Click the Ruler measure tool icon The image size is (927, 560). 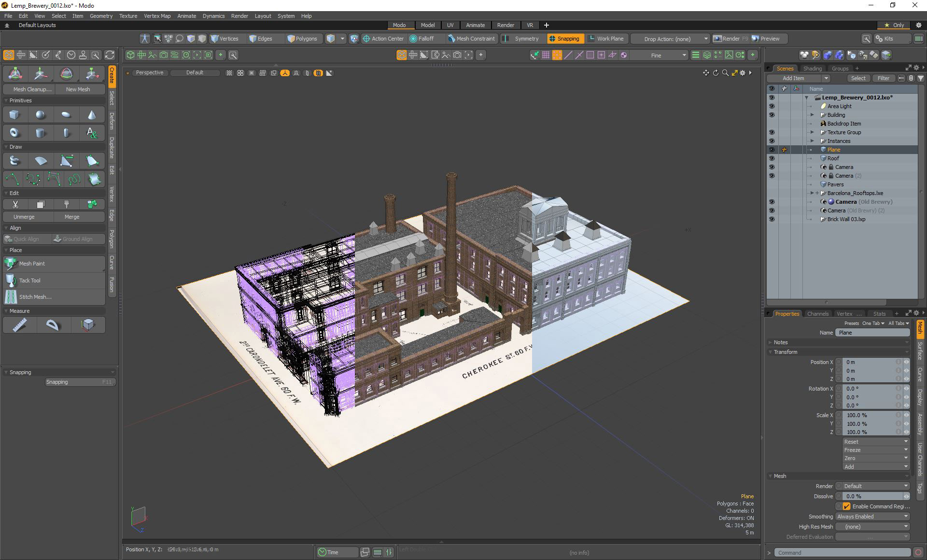pyautogui.click(x=19, y=325)
